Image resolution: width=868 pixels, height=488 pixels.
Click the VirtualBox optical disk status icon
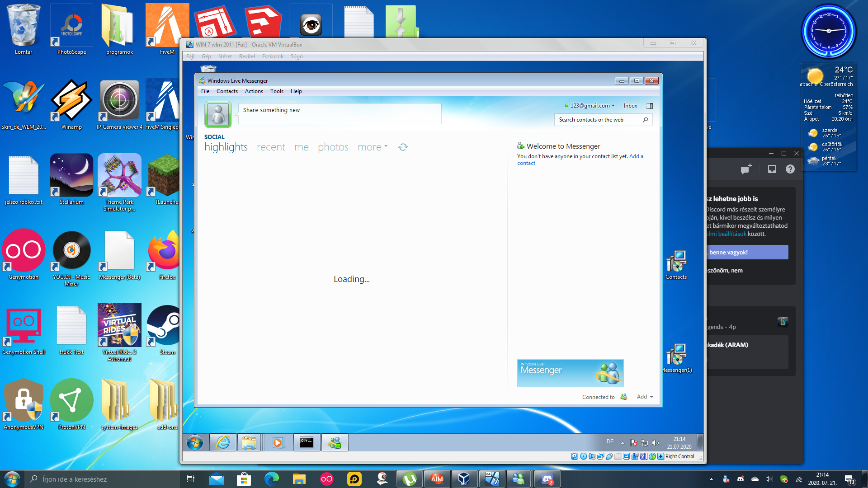[x=583, y=456]
